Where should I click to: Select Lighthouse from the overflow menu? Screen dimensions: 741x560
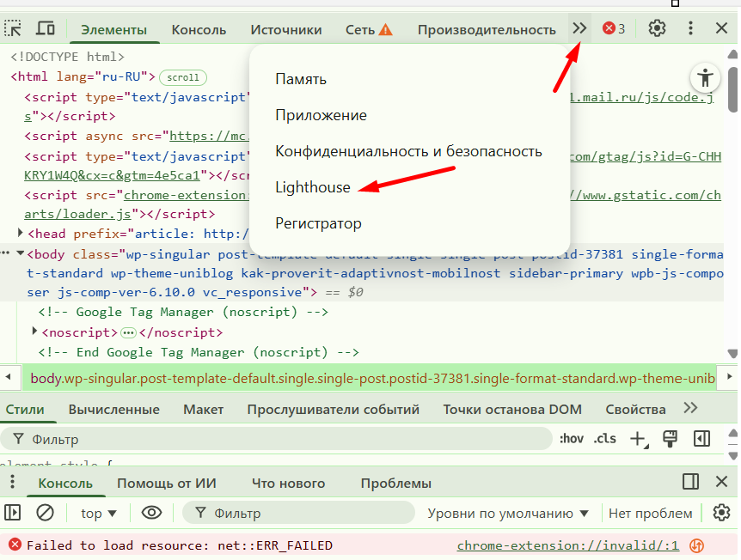(313, 187)
